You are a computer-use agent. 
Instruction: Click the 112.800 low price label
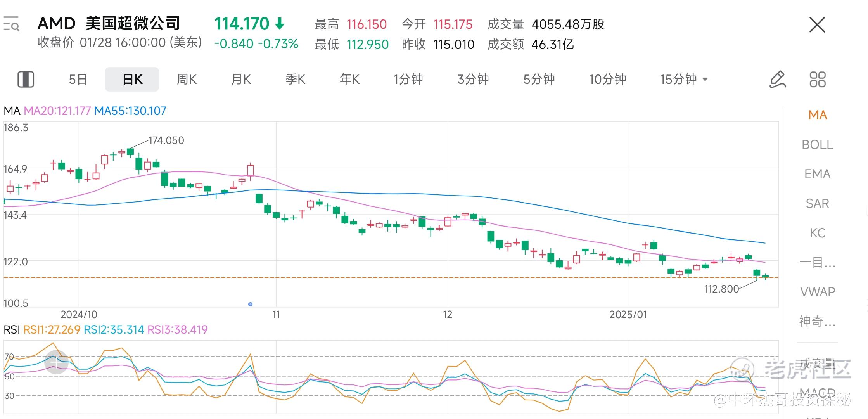pyautogui.click(x=721, y=289)
